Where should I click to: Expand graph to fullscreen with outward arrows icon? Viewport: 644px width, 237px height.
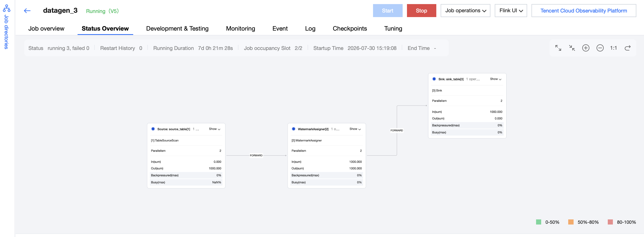click(558, 48)
